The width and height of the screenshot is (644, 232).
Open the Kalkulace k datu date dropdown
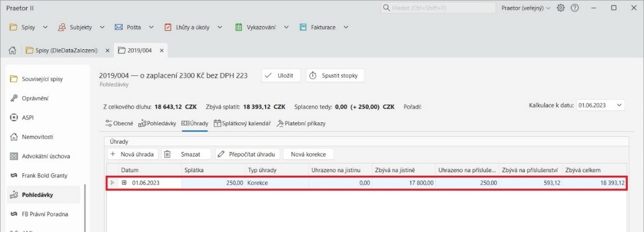pos(618,106)
